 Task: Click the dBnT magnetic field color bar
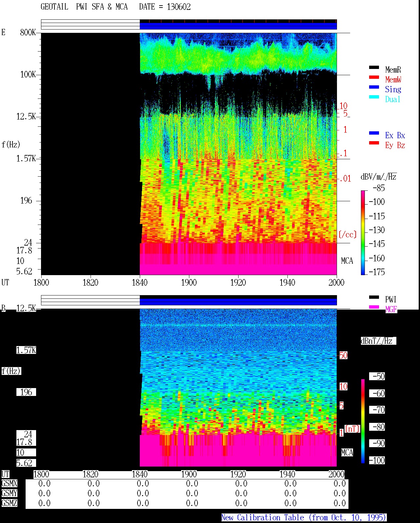[363, 421]
